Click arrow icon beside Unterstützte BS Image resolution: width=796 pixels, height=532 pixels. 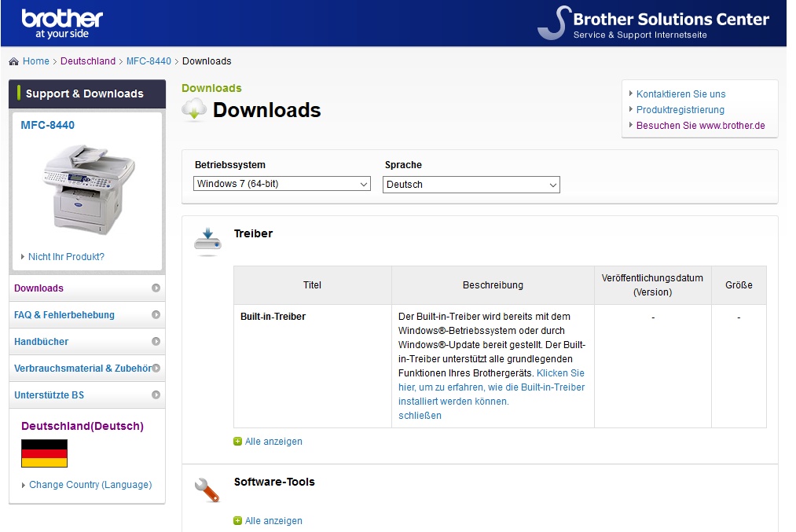156,395
